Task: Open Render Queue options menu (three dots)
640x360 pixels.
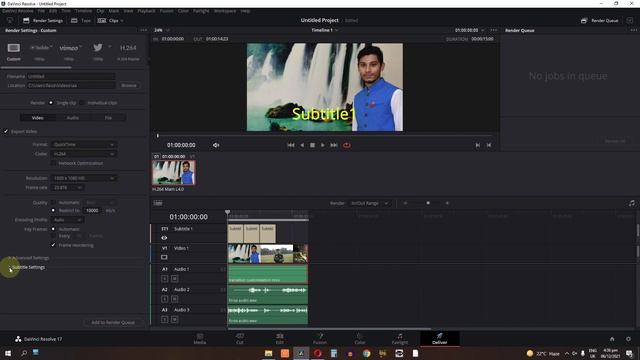Action: coord(633,30)
